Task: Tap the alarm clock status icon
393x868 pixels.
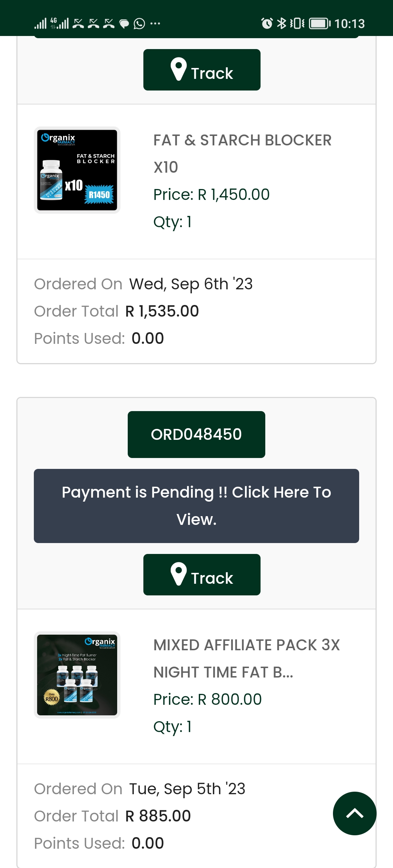Action: [267, 23]
